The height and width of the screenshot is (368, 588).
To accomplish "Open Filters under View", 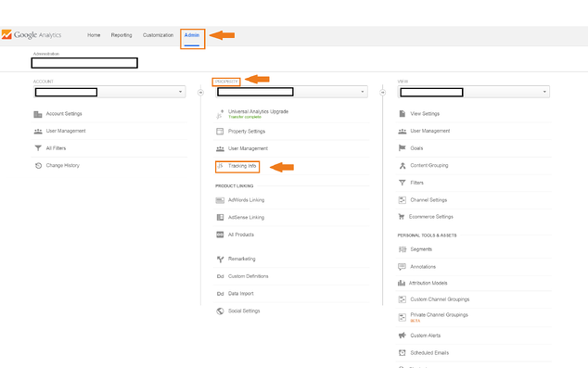I will pyautogui.click(x=416, y=183).
